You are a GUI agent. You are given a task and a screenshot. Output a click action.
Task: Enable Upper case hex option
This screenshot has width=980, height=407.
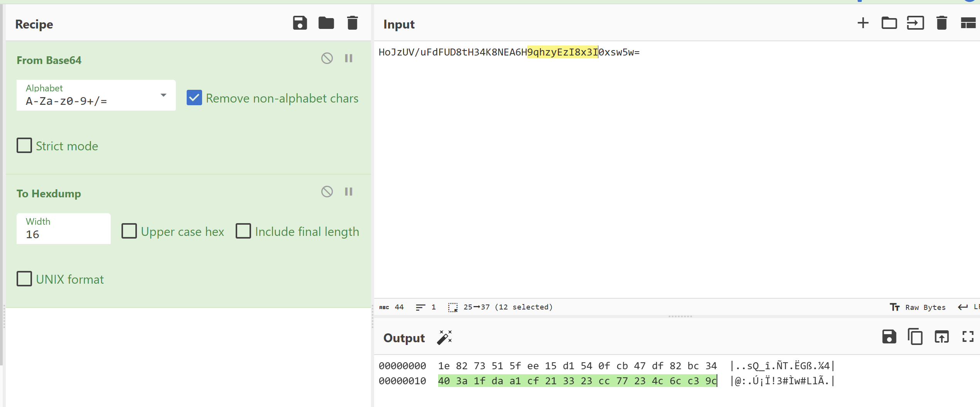129,231
